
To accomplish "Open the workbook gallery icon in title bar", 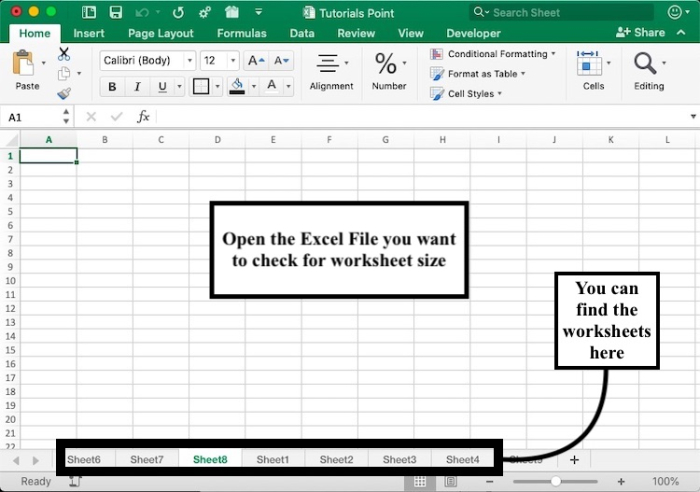I will pos(88,12).
